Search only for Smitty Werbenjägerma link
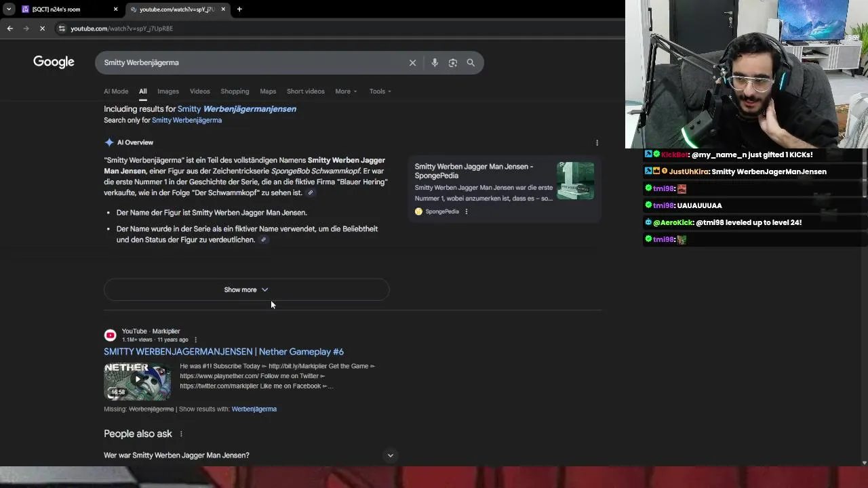 coord(186,121)
